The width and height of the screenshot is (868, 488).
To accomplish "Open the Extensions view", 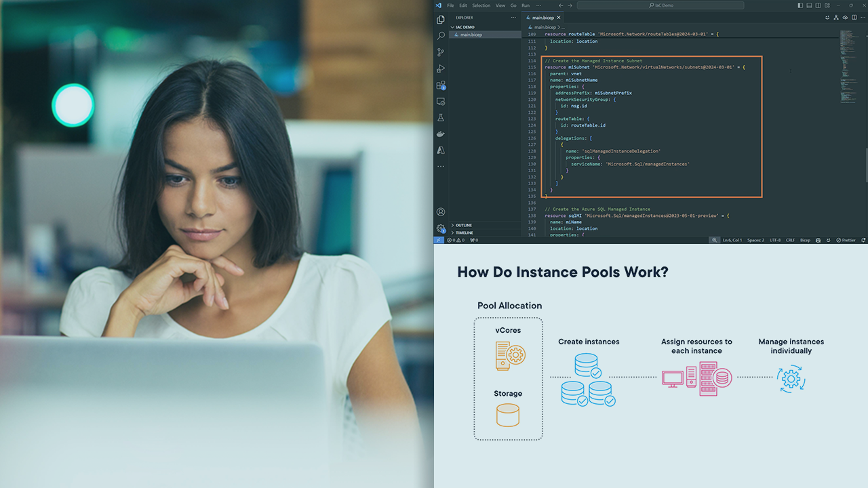I will (x=441, y=85).
